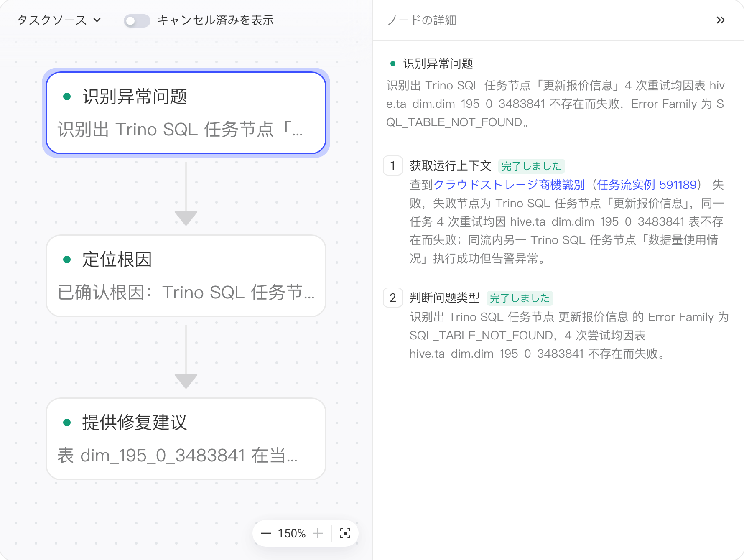The height and width of the screenshot is (560, 744).
Task: Collapse the node details panel with the double-chevron icon
Action: (720, 20)
